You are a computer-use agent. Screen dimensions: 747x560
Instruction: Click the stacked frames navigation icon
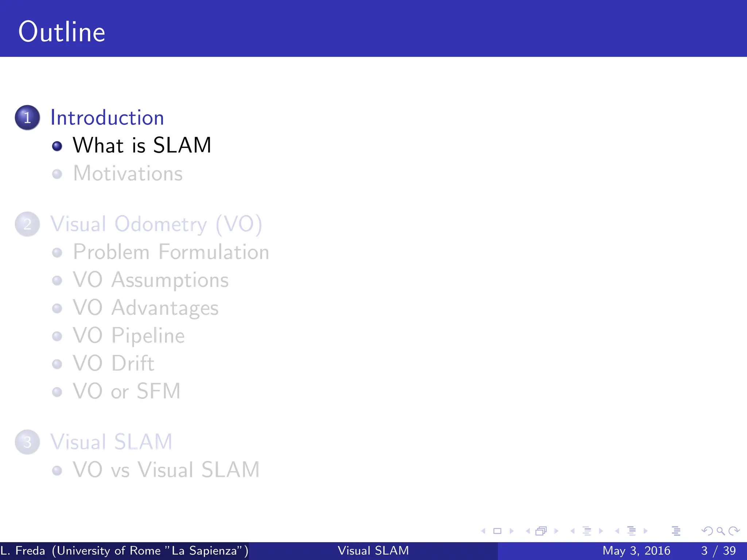coord(541,531)
